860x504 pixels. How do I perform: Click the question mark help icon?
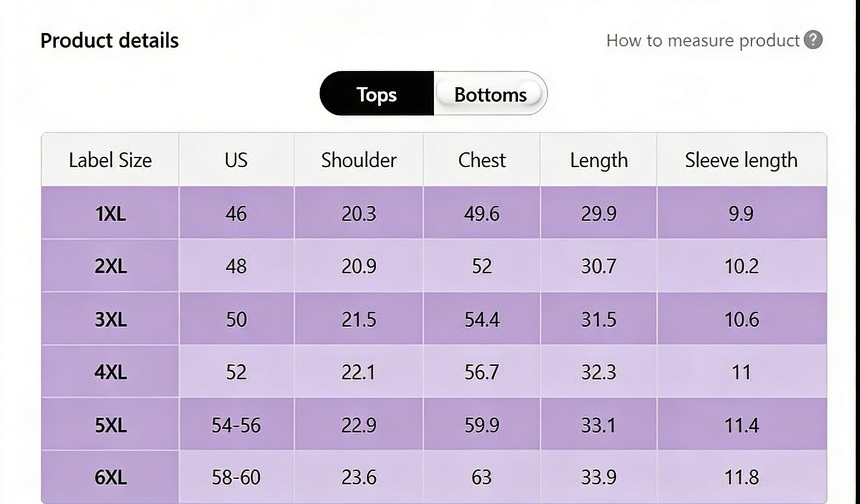click(813, 40)
